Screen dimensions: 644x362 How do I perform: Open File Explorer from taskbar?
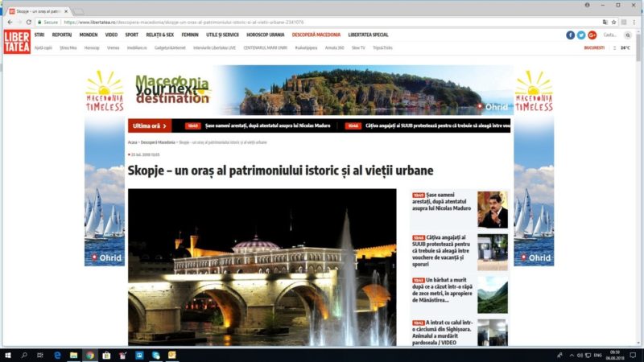(73, 355)
